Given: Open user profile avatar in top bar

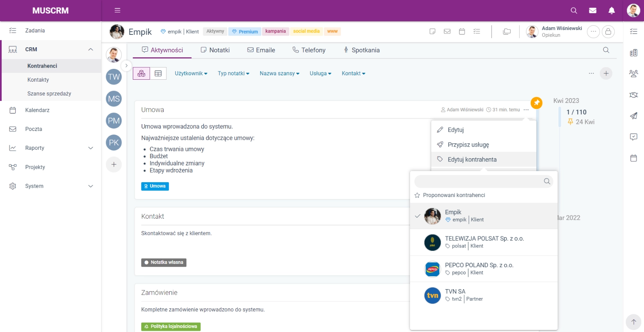Looking at the screenshot, I should coord(633,10).
